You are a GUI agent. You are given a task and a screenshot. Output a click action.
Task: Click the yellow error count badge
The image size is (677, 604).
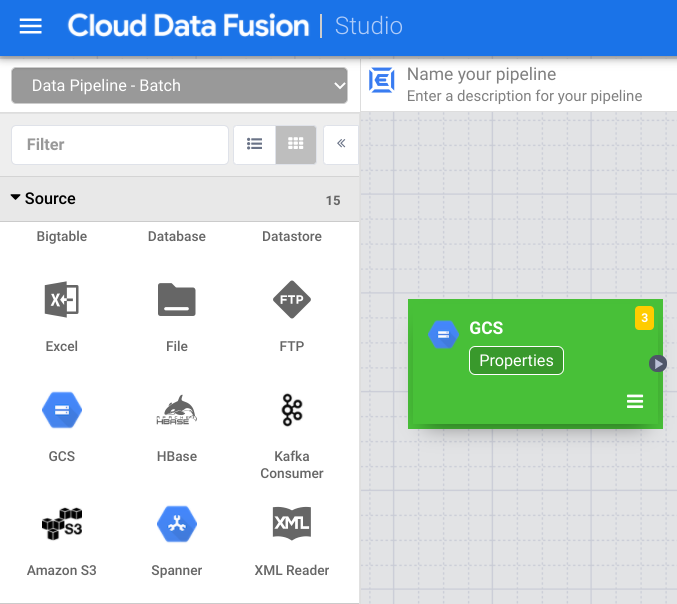(x=644, y=319)
